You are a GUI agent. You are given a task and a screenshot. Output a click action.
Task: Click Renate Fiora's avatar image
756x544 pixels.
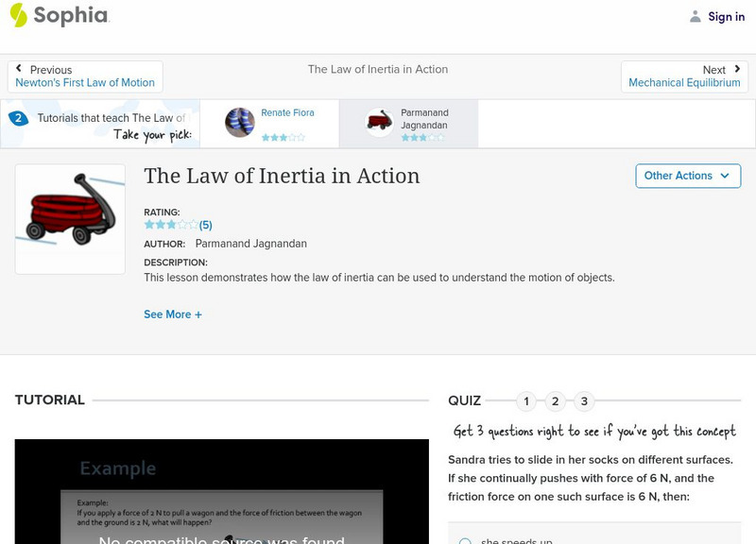tap(239, 123)
